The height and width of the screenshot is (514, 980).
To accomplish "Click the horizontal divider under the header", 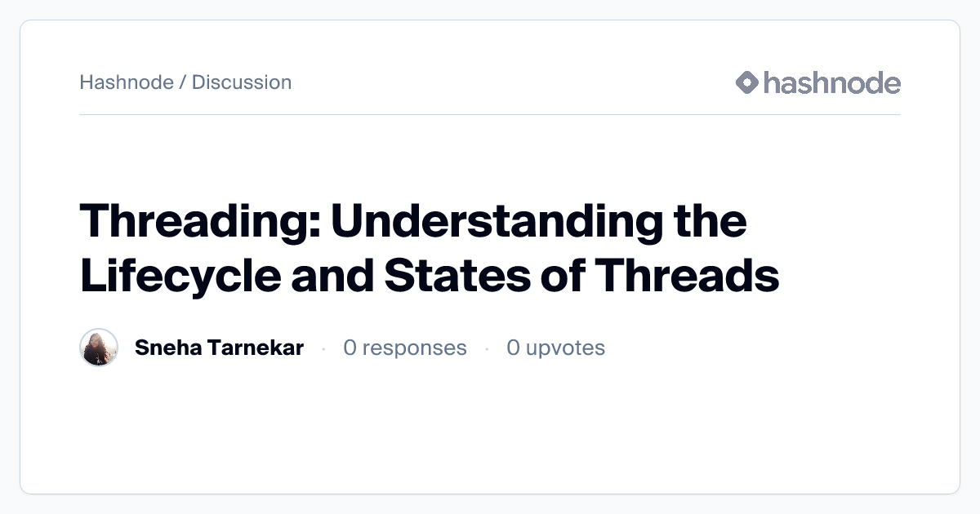I will tap(490, 115).
